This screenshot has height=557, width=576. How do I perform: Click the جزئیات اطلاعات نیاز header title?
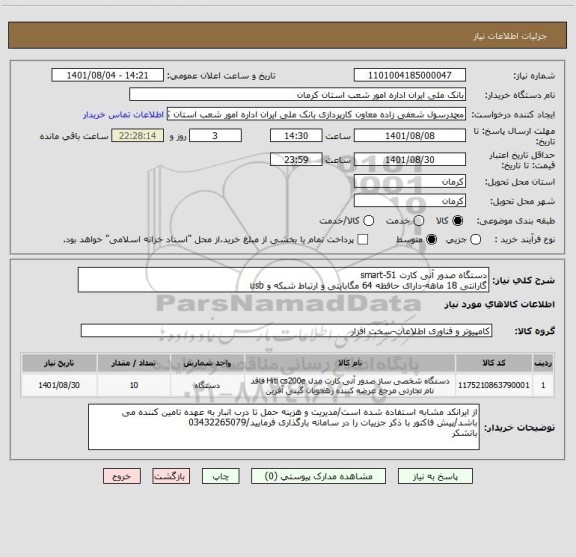click(510, 36)
